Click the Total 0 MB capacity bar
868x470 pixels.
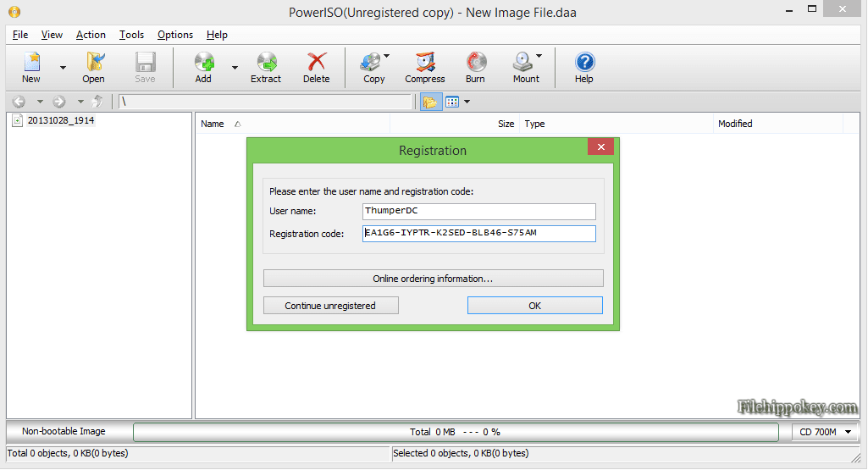[456, 432]
